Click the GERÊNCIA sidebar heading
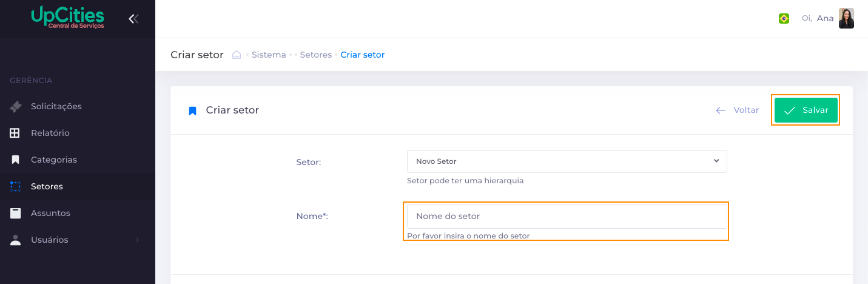This screenshot has width=868, height=284. 31,80
